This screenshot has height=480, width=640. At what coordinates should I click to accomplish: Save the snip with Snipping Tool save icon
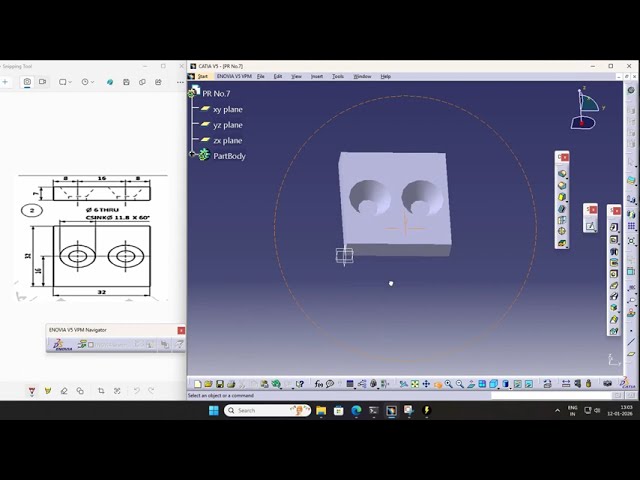[126, 82]
